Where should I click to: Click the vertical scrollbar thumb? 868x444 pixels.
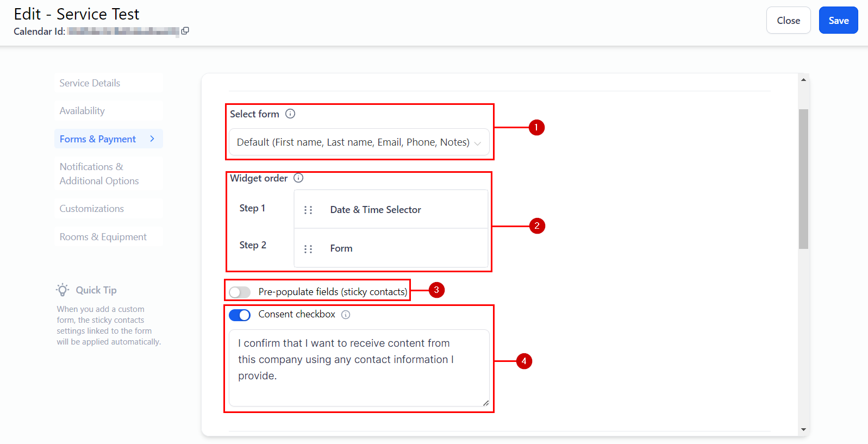[803, 179]
